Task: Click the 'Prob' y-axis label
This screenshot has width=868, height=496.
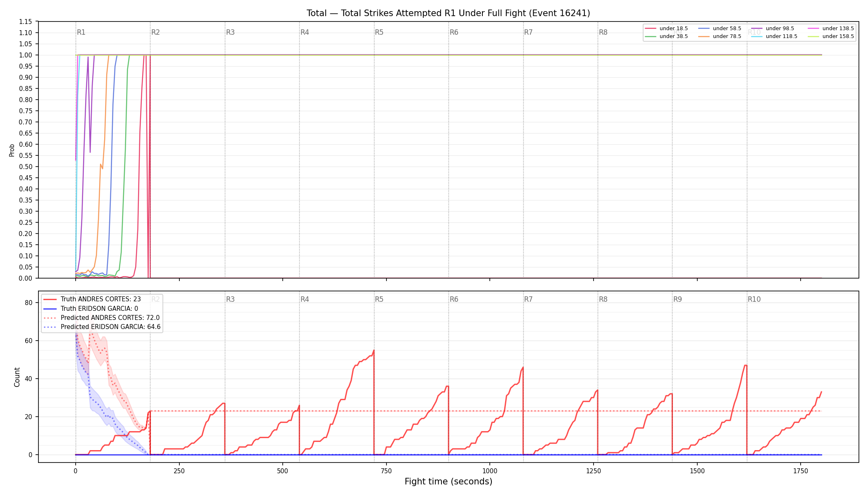Action: pos(12,150)
